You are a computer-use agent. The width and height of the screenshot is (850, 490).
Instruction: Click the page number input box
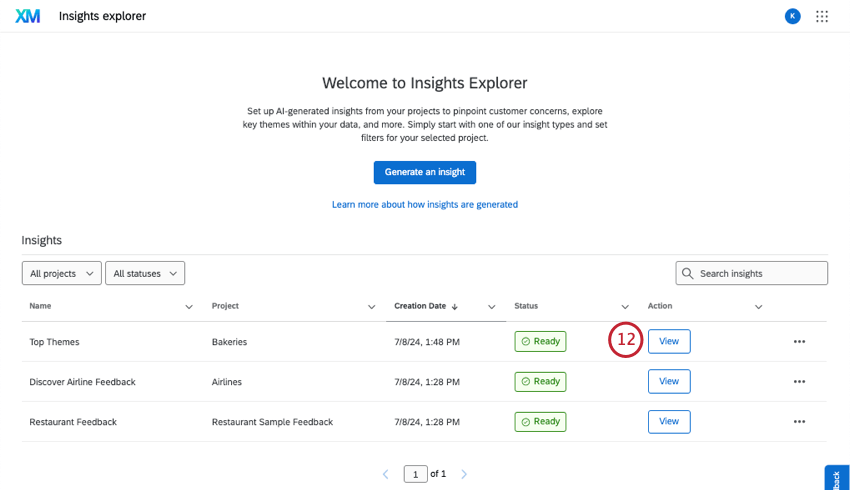415,474
